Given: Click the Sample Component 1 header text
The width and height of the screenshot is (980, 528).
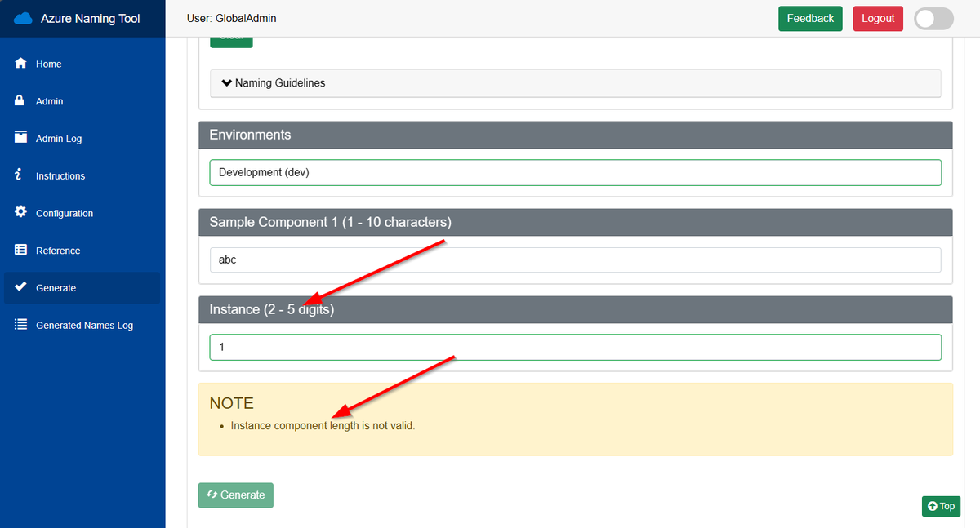Looking at the screenshot, I should point(330,222).
